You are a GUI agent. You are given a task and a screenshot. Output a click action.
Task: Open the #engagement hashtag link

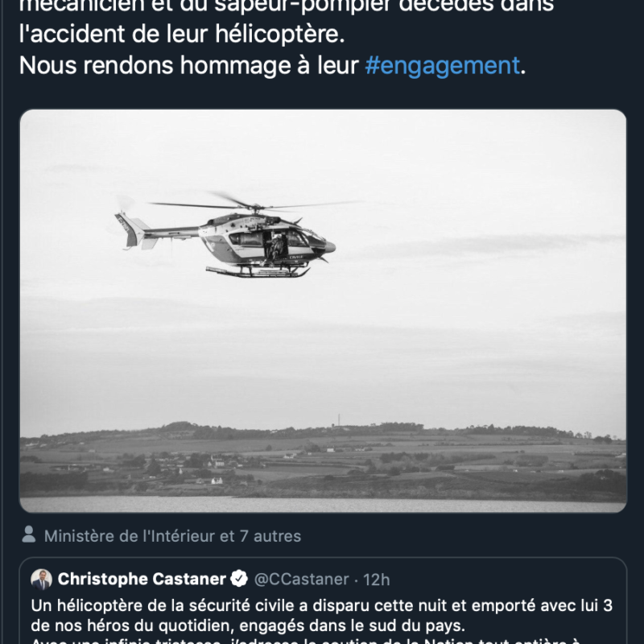442,66
